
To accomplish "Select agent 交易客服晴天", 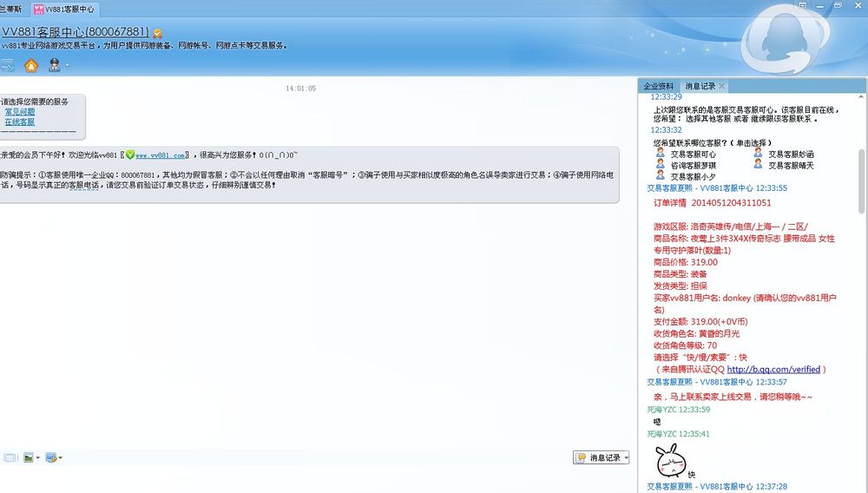I will pyautogui.click(x=791, y=166).
